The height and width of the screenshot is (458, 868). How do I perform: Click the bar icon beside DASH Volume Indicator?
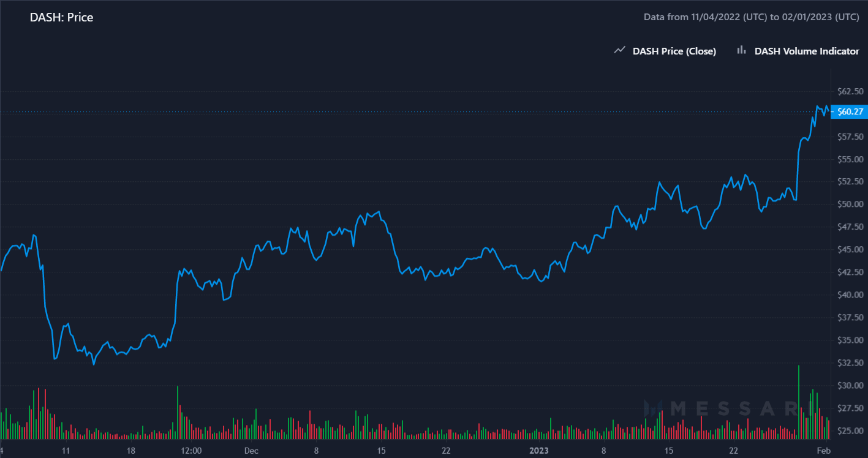[x=741, y=51]
